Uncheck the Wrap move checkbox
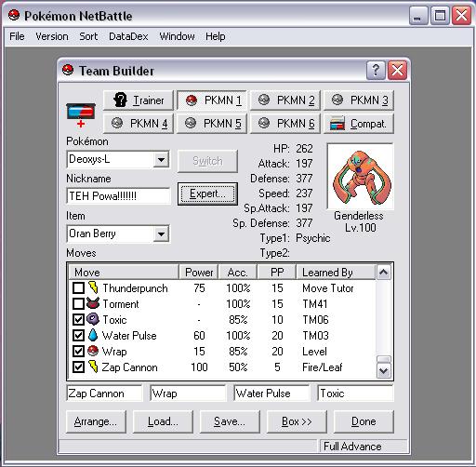Screen dimensions: 476x467 [78, 352]
